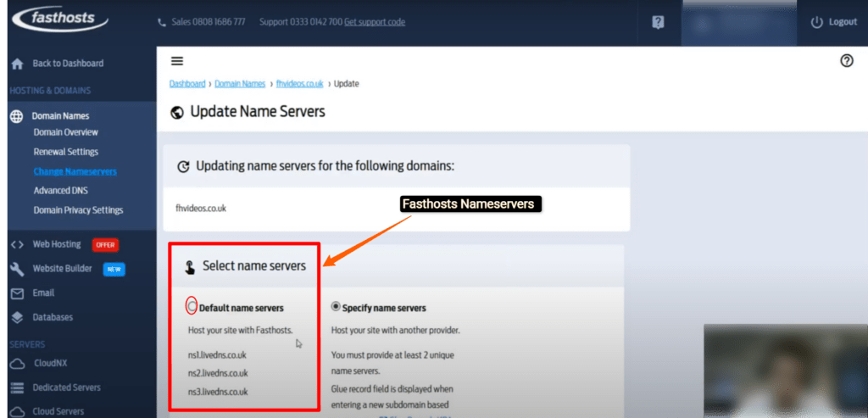Select the Specify name servers radio button

point(336,306)
